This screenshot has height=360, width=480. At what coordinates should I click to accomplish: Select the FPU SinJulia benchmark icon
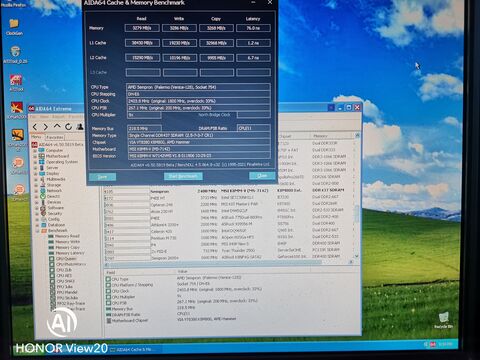pyautogui.click(x=52, y=298)
